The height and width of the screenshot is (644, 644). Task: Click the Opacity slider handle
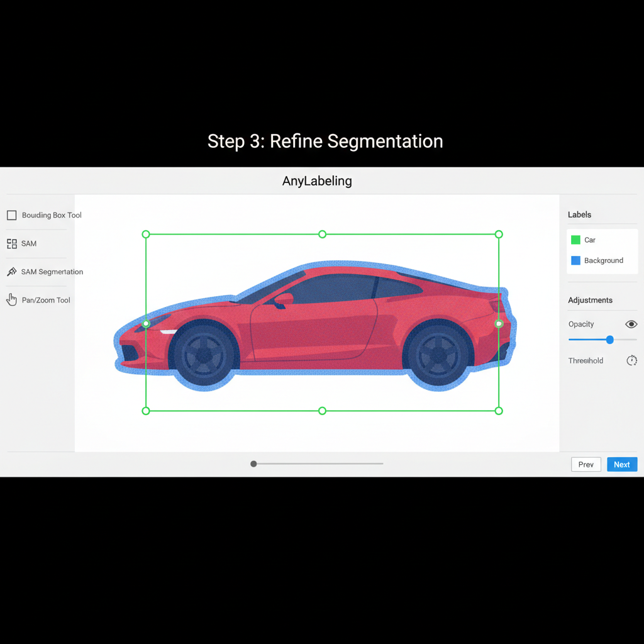coord(610,340)
